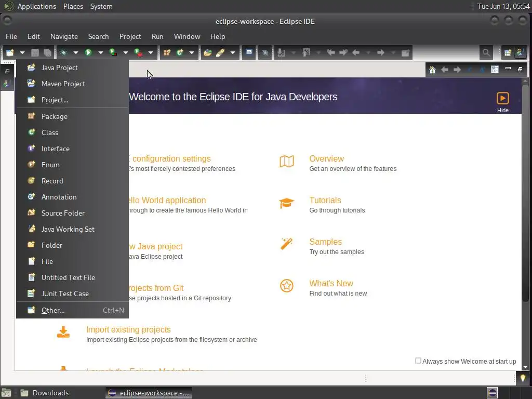532x399 pixels.
Task: Click Downloads in the taskbar
Action: pos(45,393)
